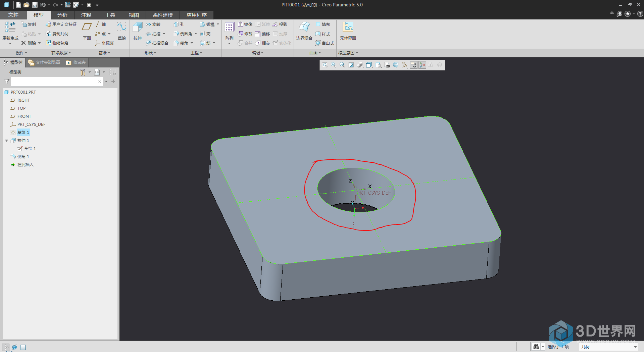Viewport: 644px width, 352px height.
Task: Click the New file icon
Action: [x=18, y=5]
